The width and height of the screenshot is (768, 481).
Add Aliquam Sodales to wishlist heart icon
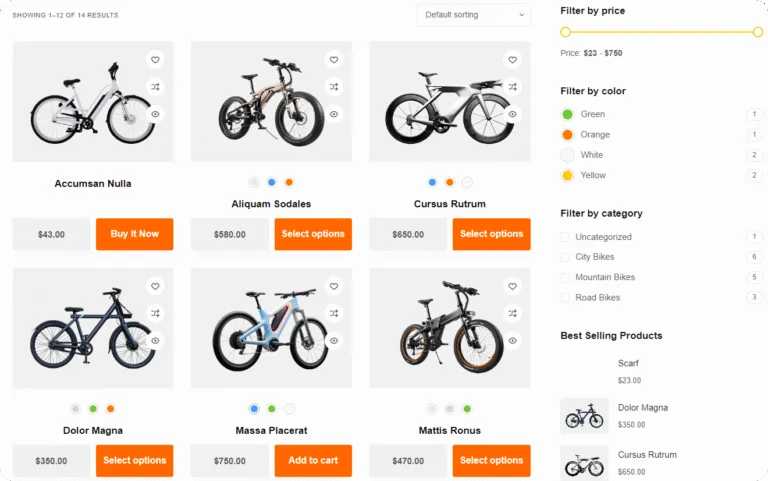pos(334,60)
